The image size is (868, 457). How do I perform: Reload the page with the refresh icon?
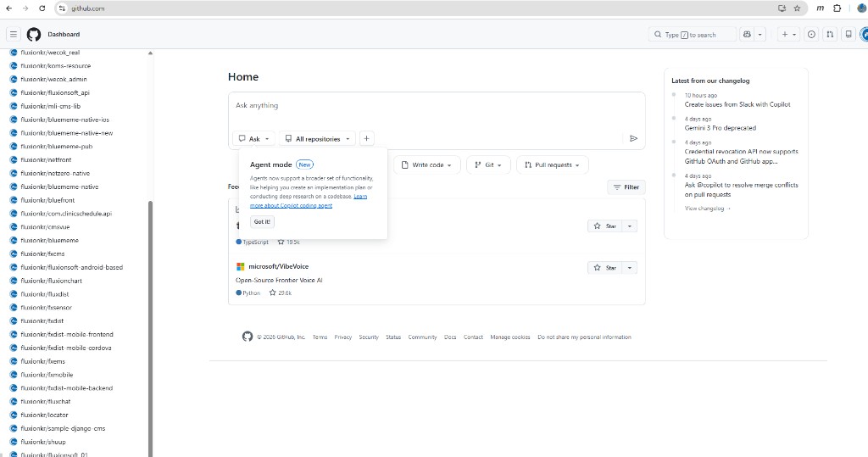pos(42,8)
